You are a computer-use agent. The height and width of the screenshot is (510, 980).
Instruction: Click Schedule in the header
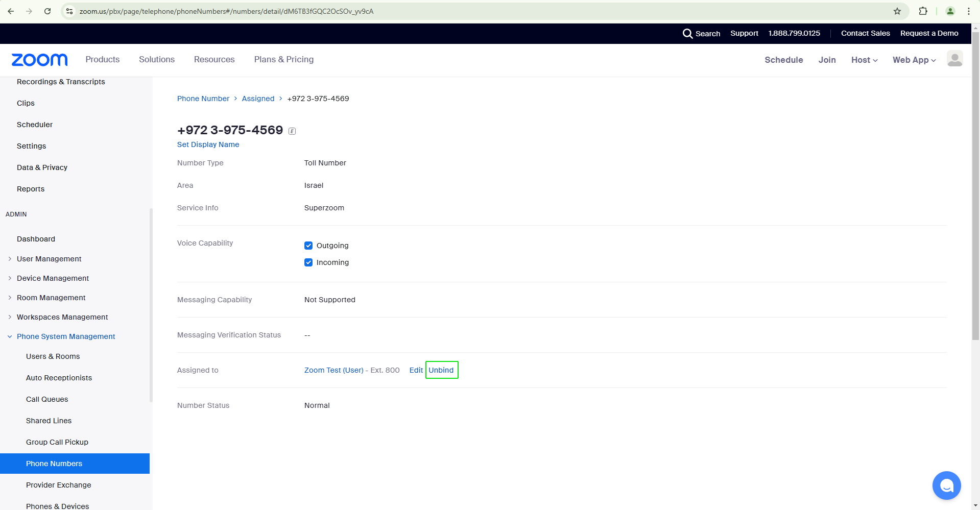point(784,60)
